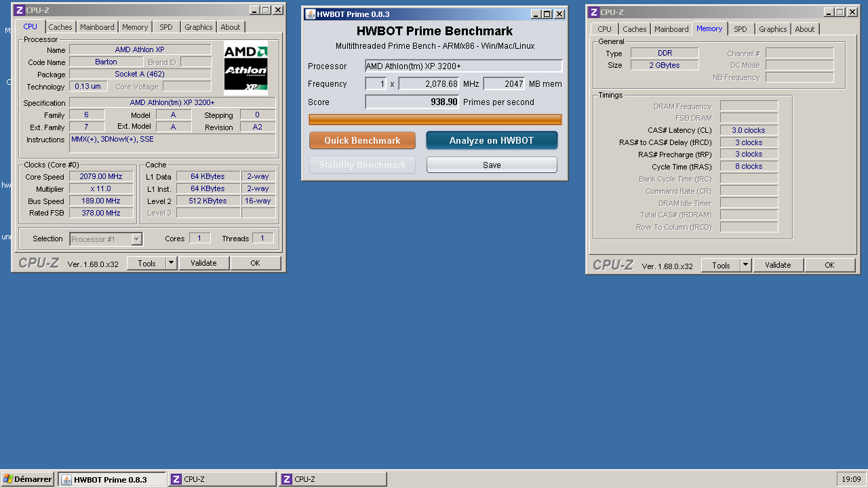This screenshot has width=868, height=488.
Task: Click the HWBOT Prime title bar Java icon
Action: click(x=310, y=14)
